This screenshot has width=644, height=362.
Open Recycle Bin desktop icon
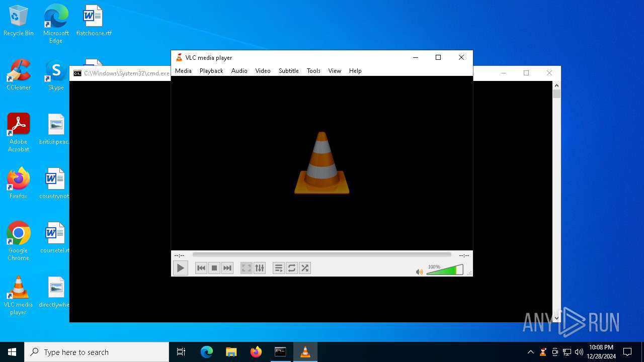tap(19, 21)
